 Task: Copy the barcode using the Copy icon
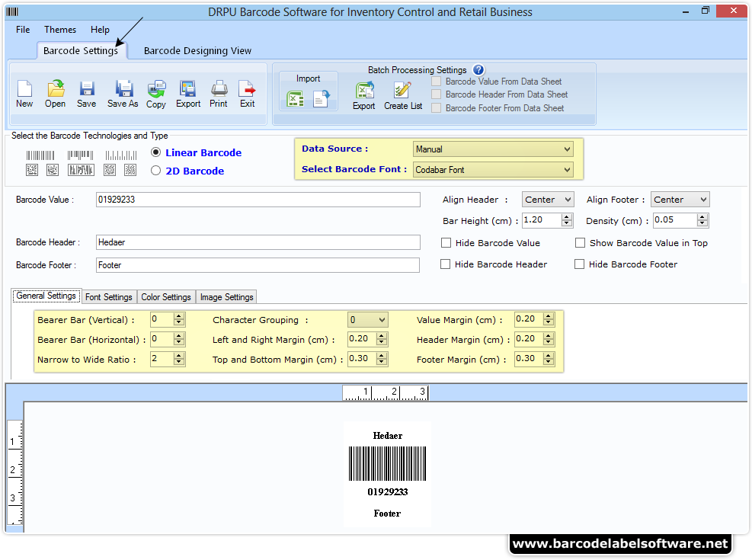pos(156,89)
